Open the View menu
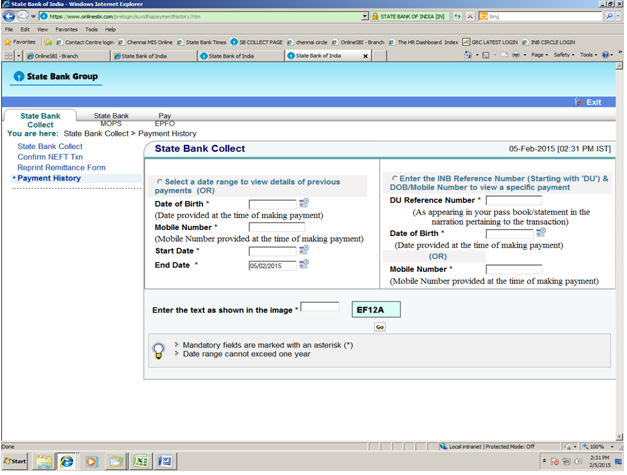The image size is (627, 475). (42, 30)
